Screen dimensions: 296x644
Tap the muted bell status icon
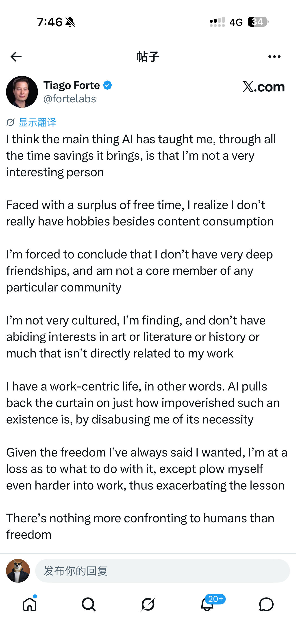[70, 22]
